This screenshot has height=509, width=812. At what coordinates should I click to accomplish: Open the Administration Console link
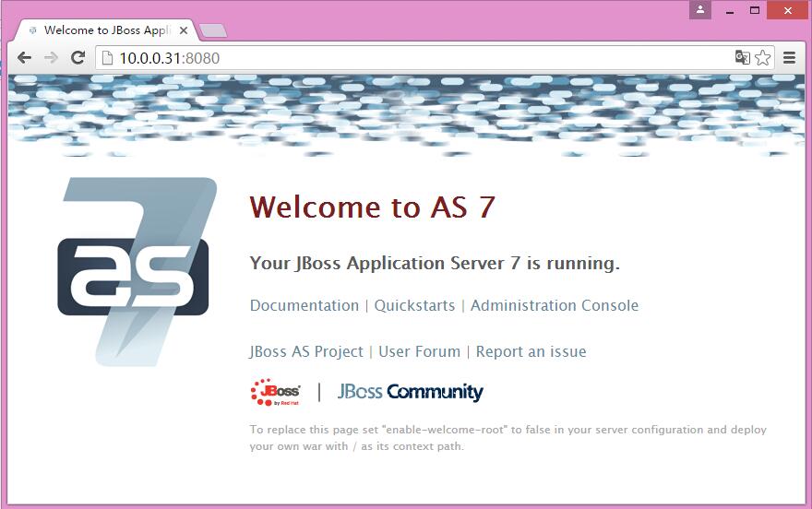pyautogui.click(x=555, y=305)
